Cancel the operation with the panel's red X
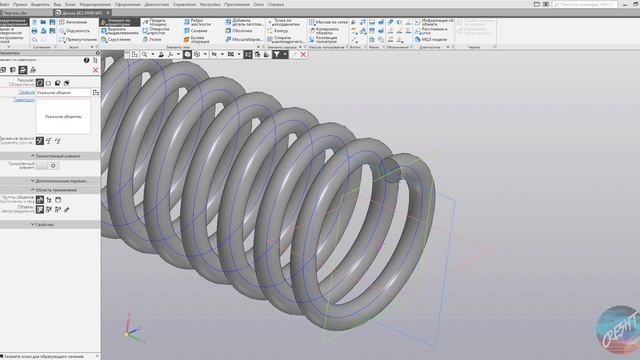The height and width of the screenshot is (360, 640). click(96, 70)
